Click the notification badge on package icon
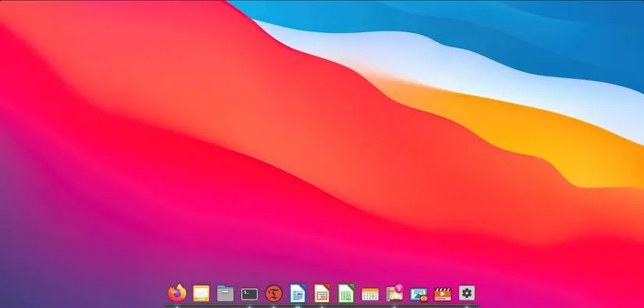Image resolution: width=644 pixels, height=308 pixels. coord(399,288)
